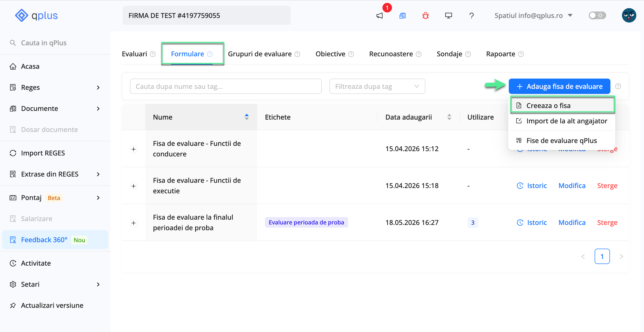Expand the finalul perioadei de proba row
The height and width of the screenshot is (332, 644).
click(134, 223)
